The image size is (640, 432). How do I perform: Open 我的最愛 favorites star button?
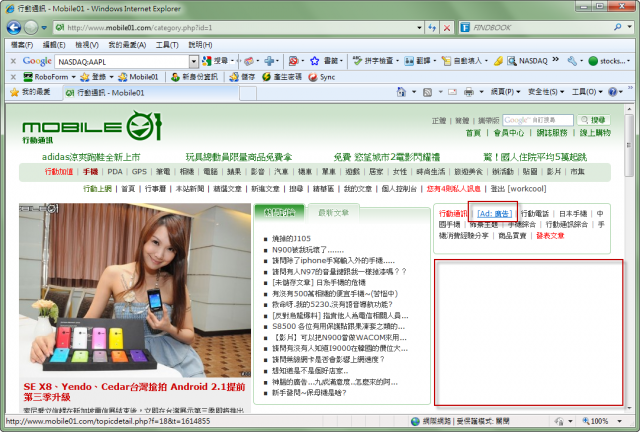click(30, 92)
